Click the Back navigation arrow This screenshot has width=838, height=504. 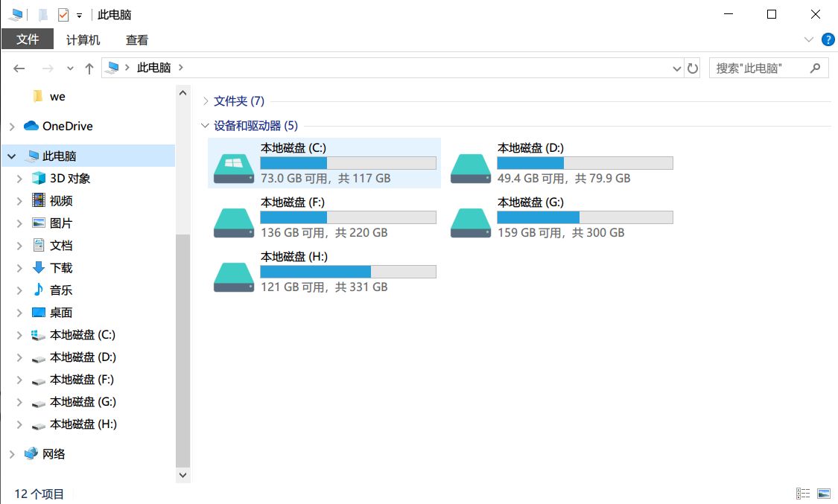tap(19, 68)
